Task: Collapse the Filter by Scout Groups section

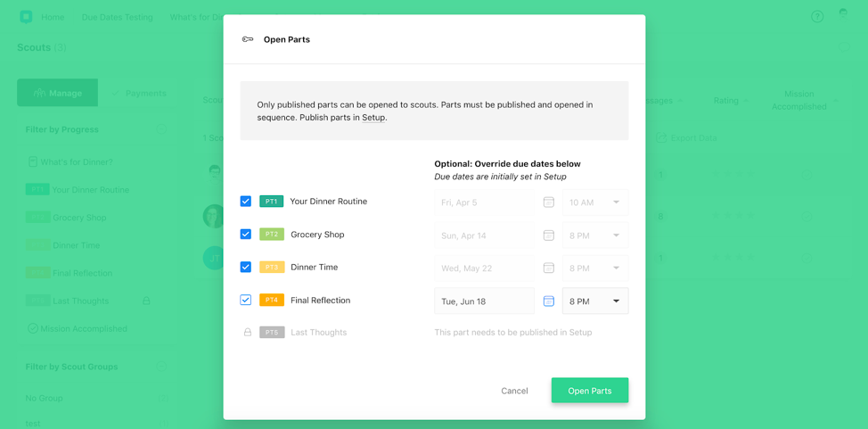Action: coord(161,367)
